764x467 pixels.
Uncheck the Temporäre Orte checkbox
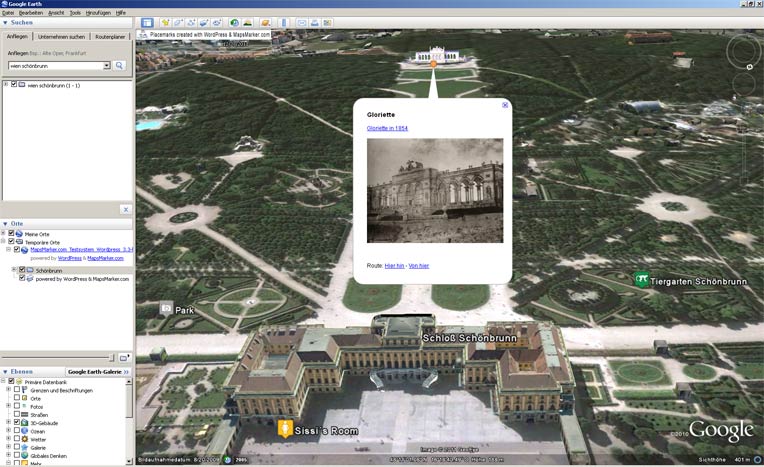(11, 241)
